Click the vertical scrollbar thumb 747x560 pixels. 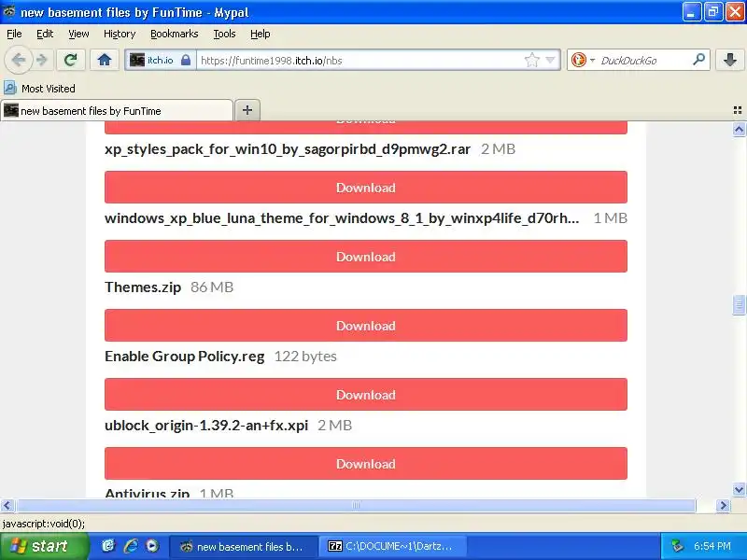pos(739,305)
